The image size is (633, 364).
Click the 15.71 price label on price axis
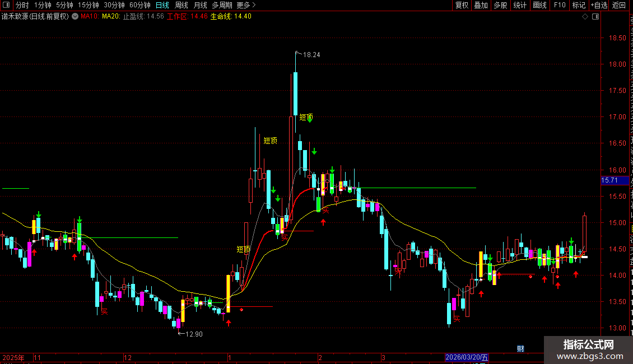[615, 180]
